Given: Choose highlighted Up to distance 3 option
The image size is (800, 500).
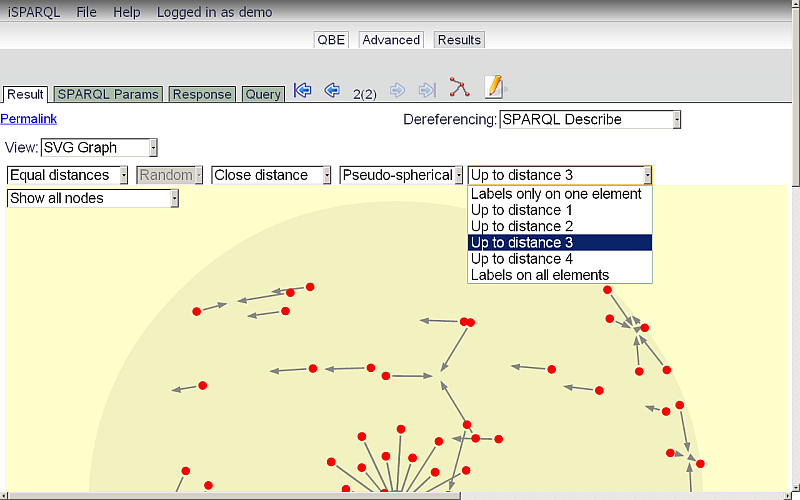Looking at the screenshot, I should tap(560, 243).
